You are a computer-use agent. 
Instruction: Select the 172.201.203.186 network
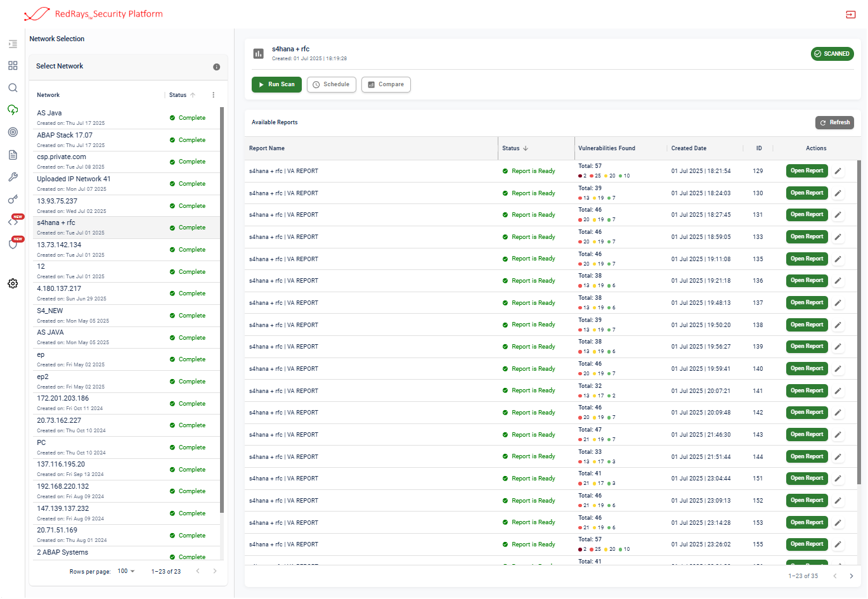pyautogui.click(x=126, y=403)
